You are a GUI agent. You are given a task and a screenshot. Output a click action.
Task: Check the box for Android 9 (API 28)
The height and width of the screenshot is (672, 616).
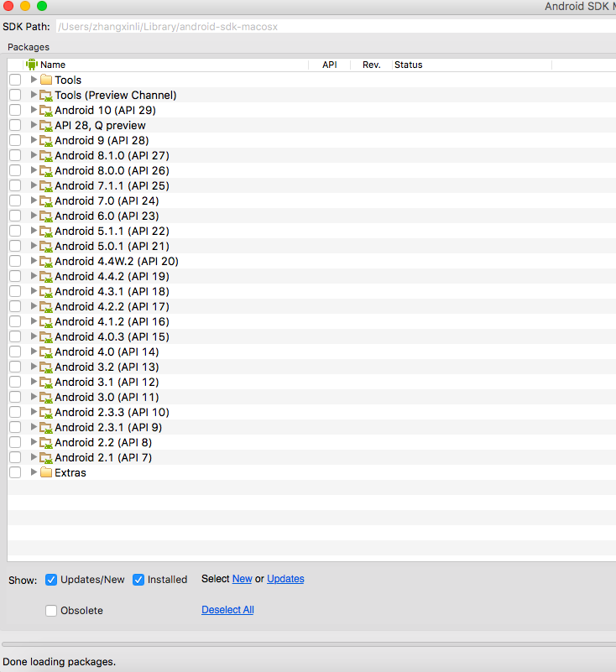point(15,140)
